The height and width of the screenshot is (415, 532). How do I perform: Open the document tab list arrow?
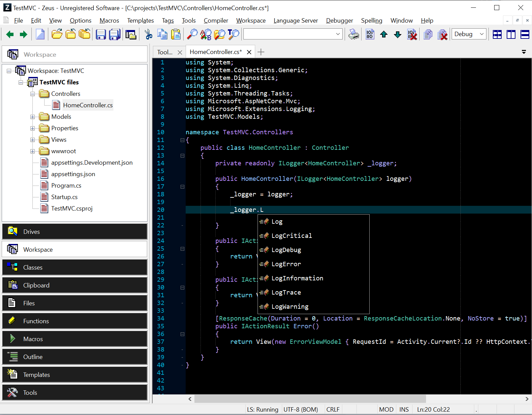pos(524,52)
